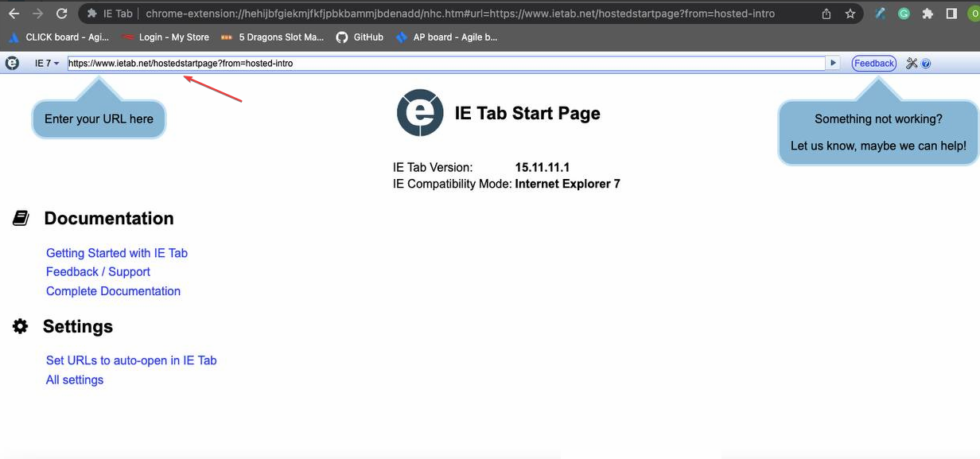
Task: Open the Extensions puzzle piece menu
Action: pos(927,14)
